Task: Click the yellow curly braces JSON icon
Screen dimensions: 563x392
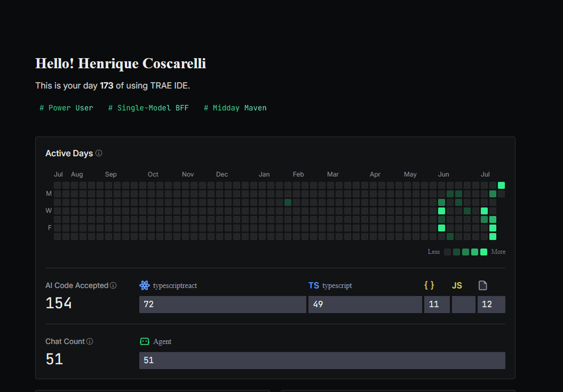Action: 429,285
